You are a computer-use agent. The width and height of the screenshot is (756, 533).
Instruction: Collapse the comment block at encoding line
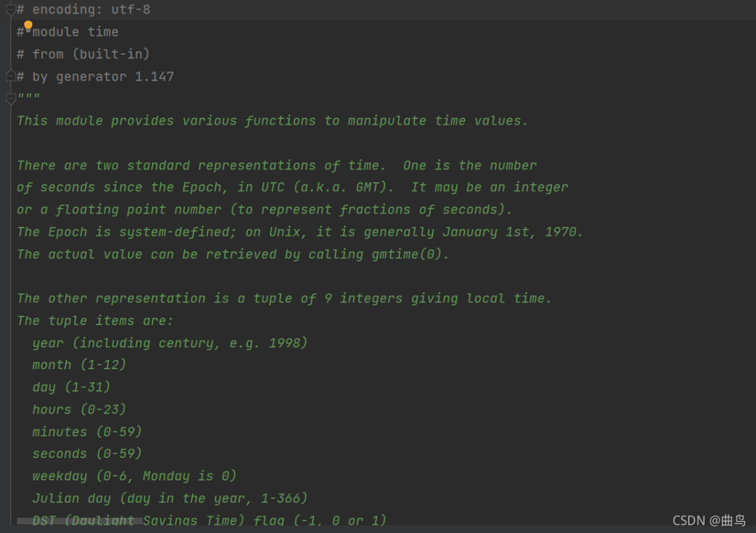pyautogui.click(x=10, y=10)
